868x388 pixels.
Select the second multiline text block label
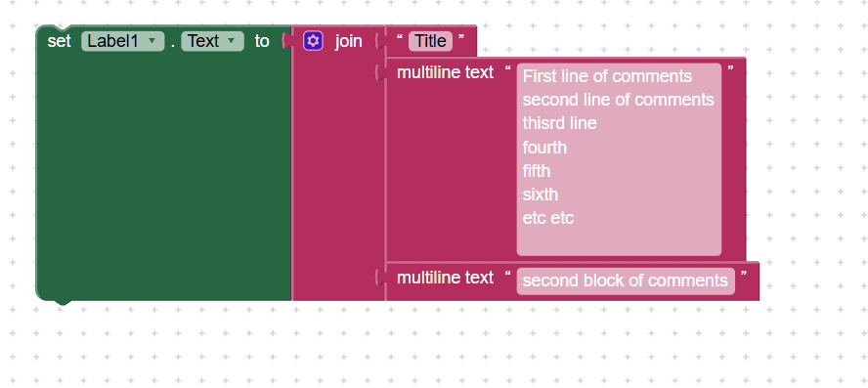(445, 278)
